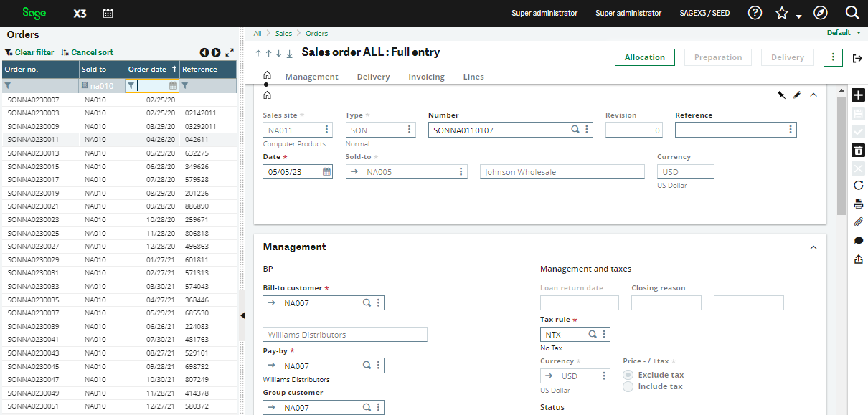Click the Clear filter control in Orders panel
The image size is (868, 415).
pyautogui.click(x=29, y=52)
